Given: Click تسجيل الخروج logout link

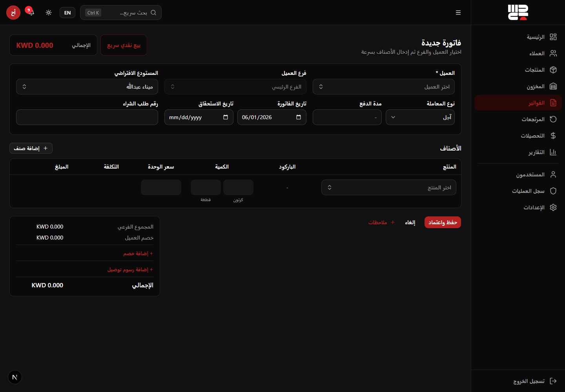Looking at the screenshot, I should 518,381.
